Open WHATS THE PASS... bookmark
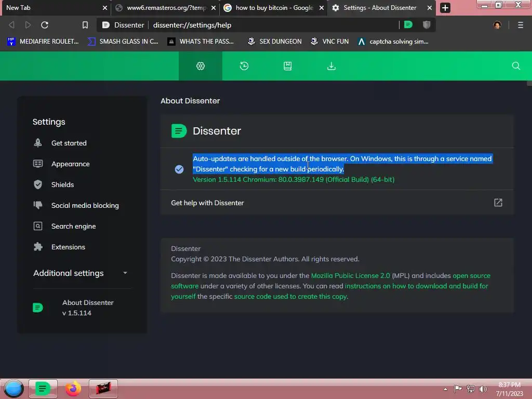The image size is (532, 399). pos(201,42)
